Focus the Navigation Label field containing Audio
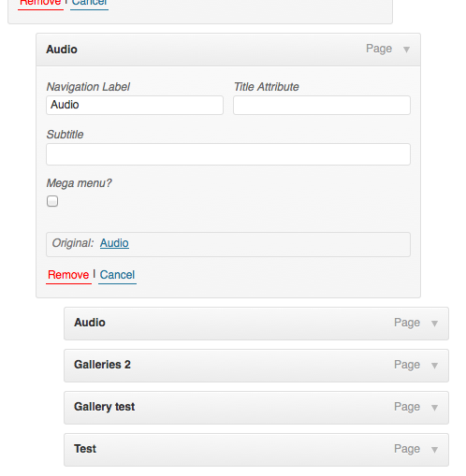This screenshot has width=466, height=476. (135, 105)
